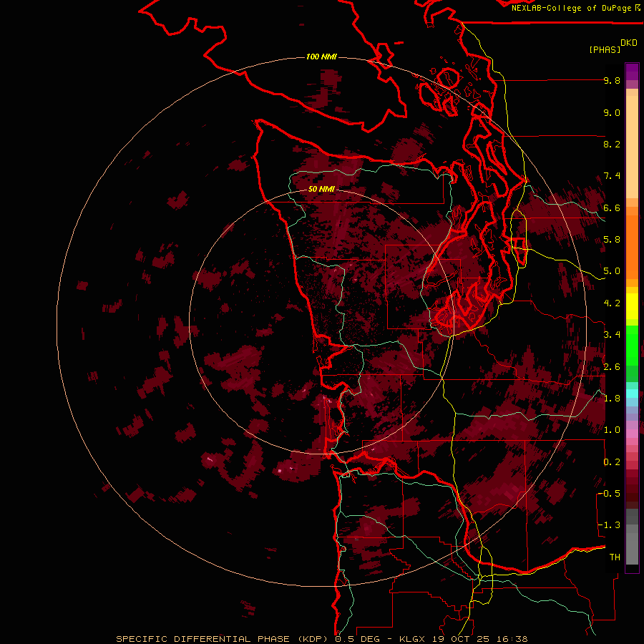Click the cyan swatch in the color legend
This screenshot has width=644, height=644.
pyautogui.click(x=632, y=394)
